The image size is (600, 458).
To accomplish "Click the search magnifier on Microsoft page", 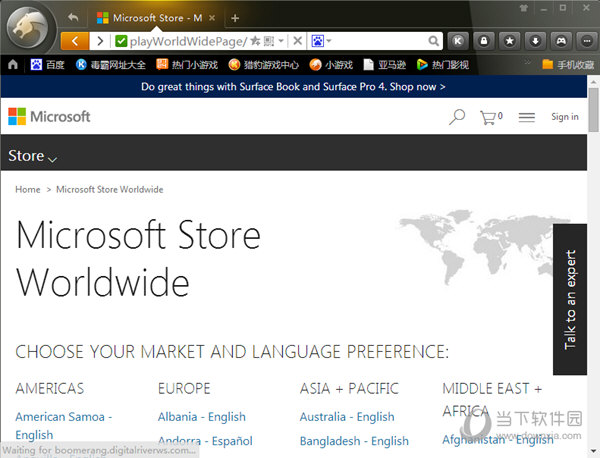I will tap(456, 117).
